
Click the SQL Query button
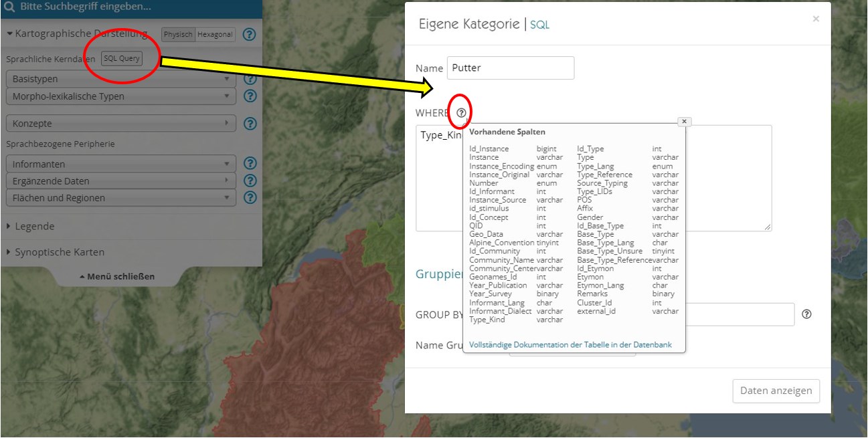click(122, 58)
